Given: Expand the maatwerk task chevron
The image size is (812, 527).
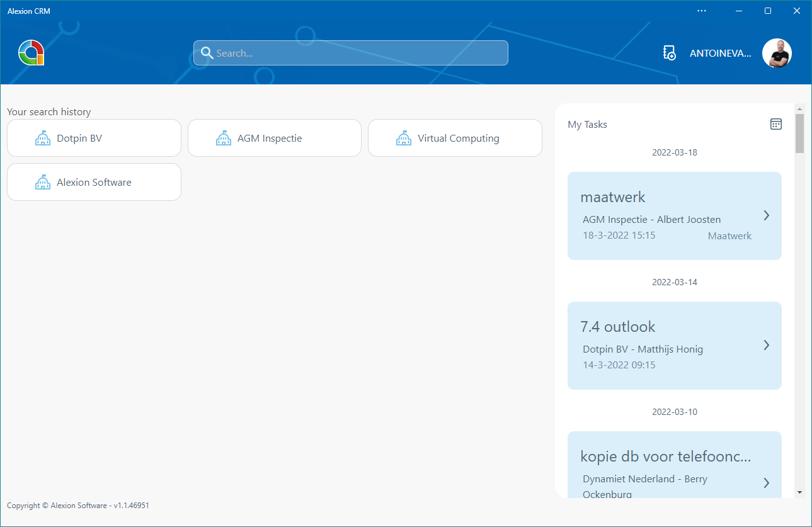Looking at the screenshot, I should [766, 215].
